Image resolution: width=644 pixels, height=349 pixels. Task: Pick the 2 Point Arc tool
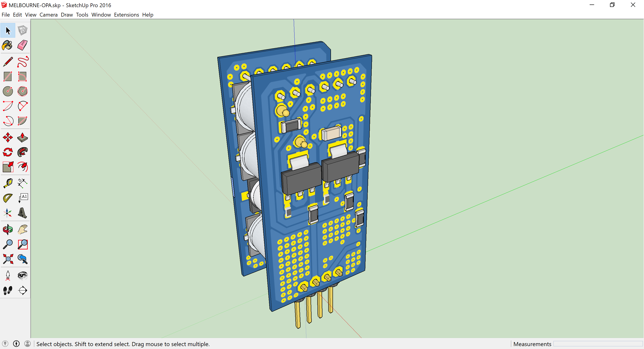23,106
